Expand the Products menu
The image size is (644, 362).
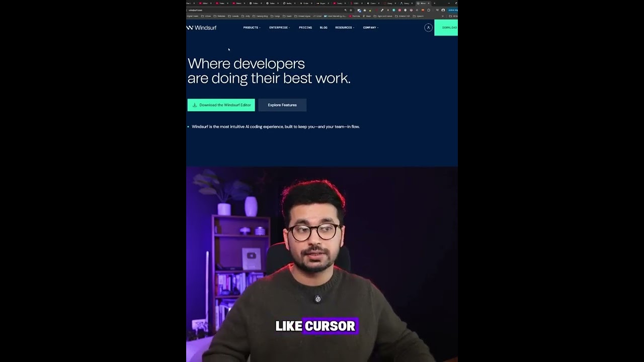pos(252,28)
